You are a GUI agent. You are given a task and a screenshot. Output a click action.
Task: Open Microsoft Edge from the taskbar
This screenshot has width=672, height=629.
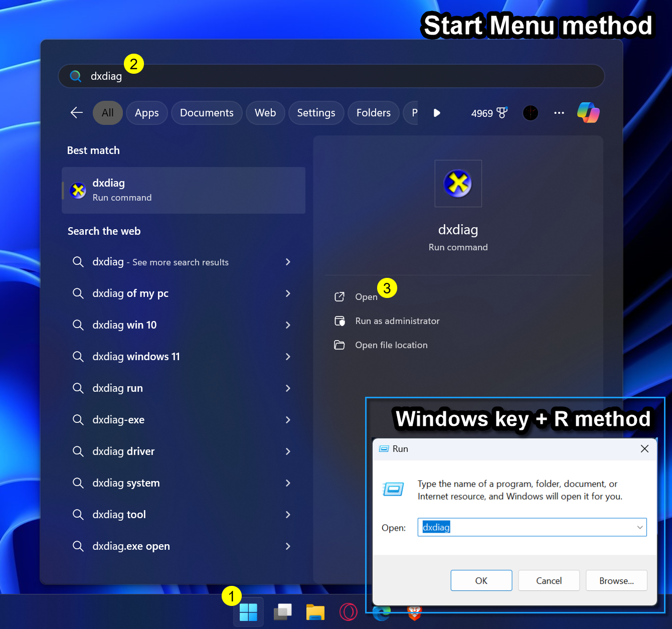(381, 612)
